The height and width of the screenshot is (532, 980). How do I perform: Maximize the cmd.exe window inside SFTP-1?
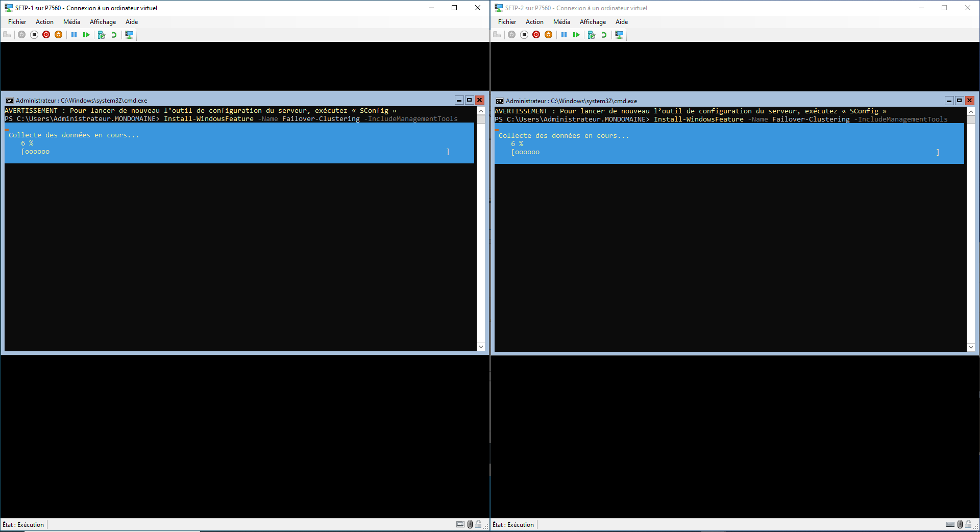pos(469,100)
